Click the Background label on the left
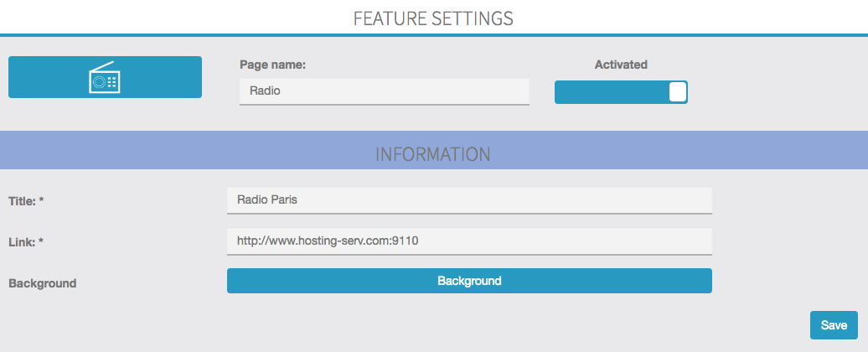The image size is (868, 352). (42, 283)
